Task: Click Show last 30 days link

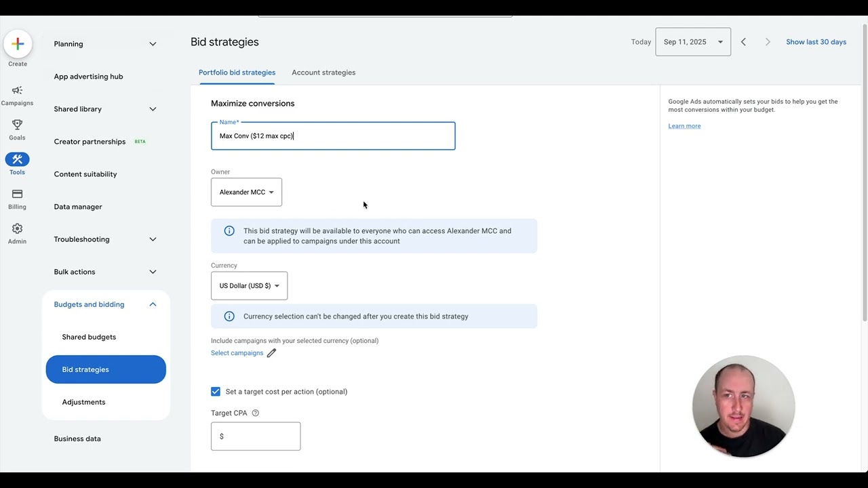Action: coord(816,42)
